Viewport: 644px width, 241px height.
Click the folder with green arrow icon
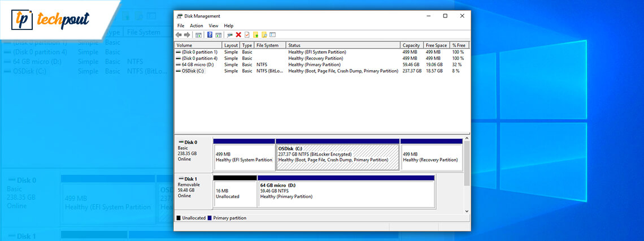(255, 35)
